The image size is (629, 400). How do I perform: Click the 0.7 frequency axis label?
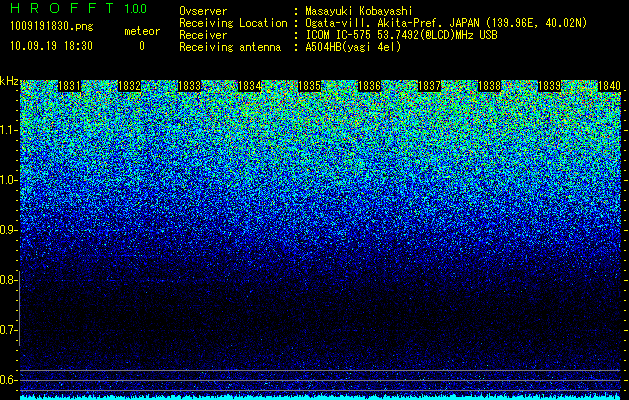pyautogui.click(x=8, y=330)
